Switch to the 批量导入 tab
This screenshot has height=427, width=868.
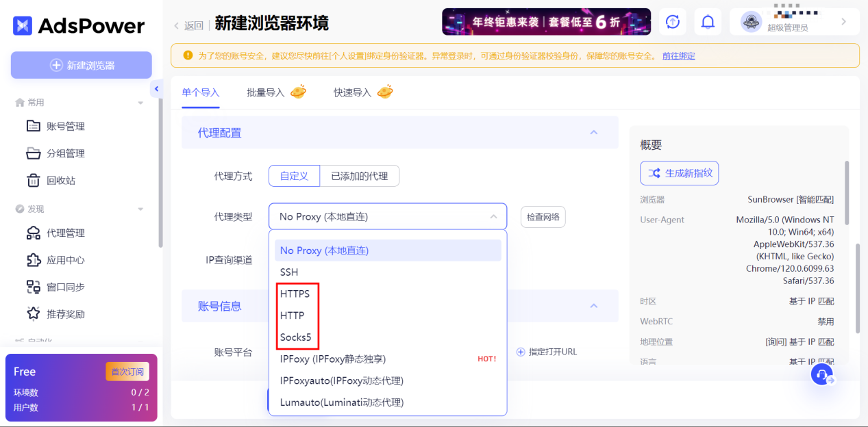click(x=266, y=92)
